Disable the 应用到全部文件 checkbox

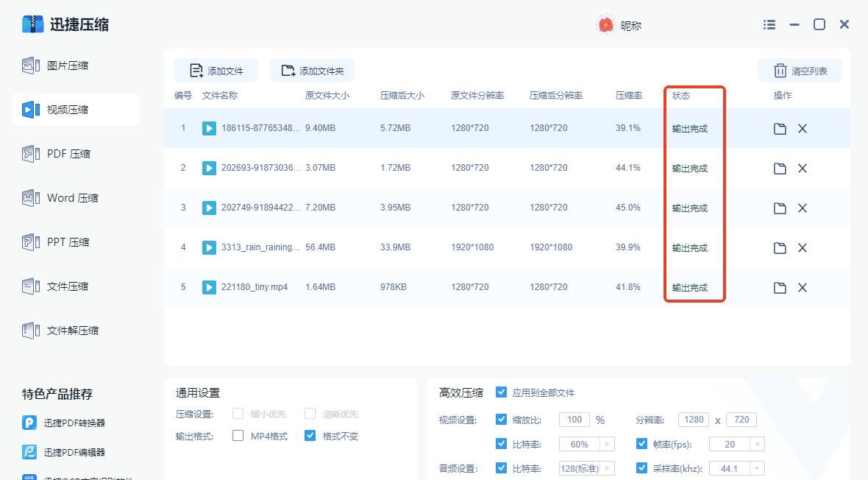click(x=501, y=392)
